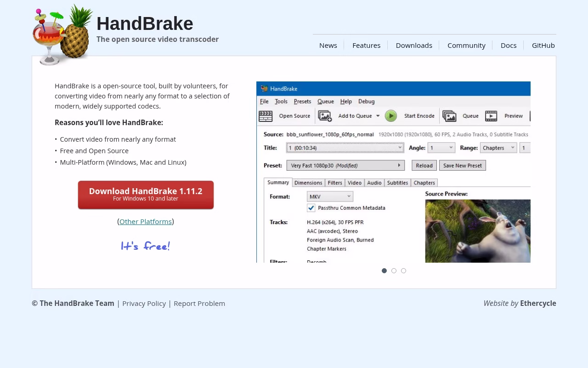Open the Queue menu in the menu bar

(x=326, y=102)
